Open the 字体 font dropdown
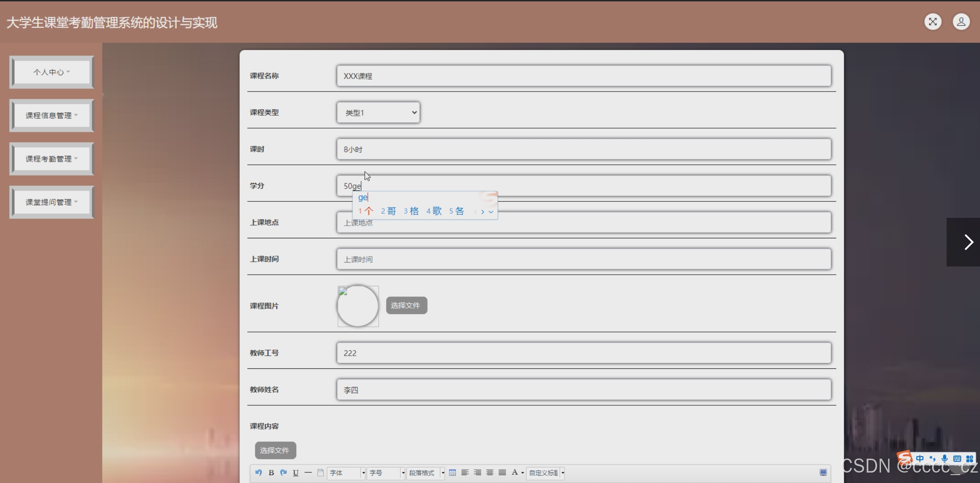Viewport: 980px width, 483px height. click(x=346, y=473)
